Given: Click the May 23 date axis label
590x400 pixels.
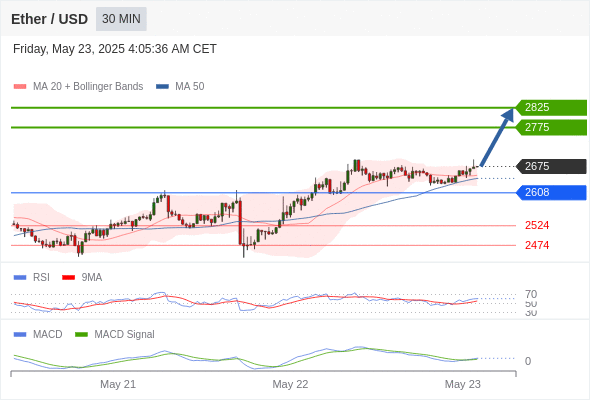Looking at the screenshot, I should coord(462,384).
